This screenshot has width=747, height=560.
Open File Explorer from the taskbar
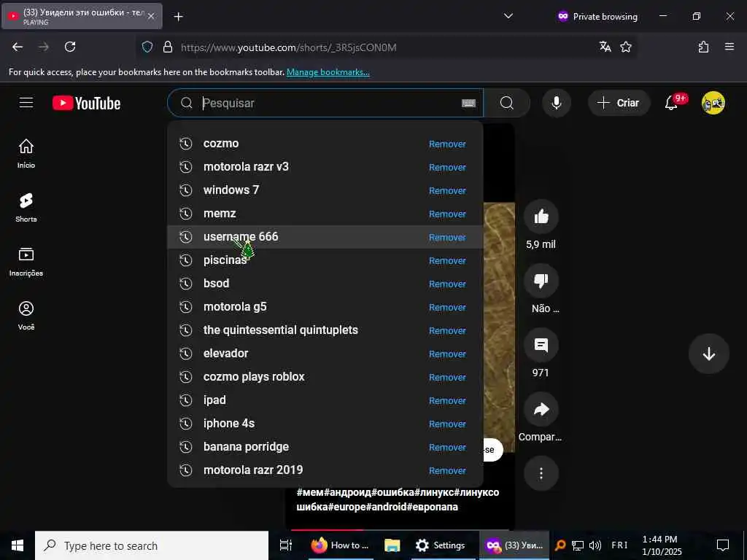[392, 545]
